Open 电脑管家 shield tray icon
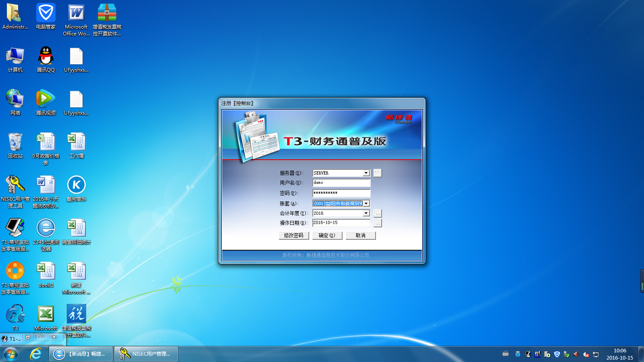644x362 pixels. 557,354
